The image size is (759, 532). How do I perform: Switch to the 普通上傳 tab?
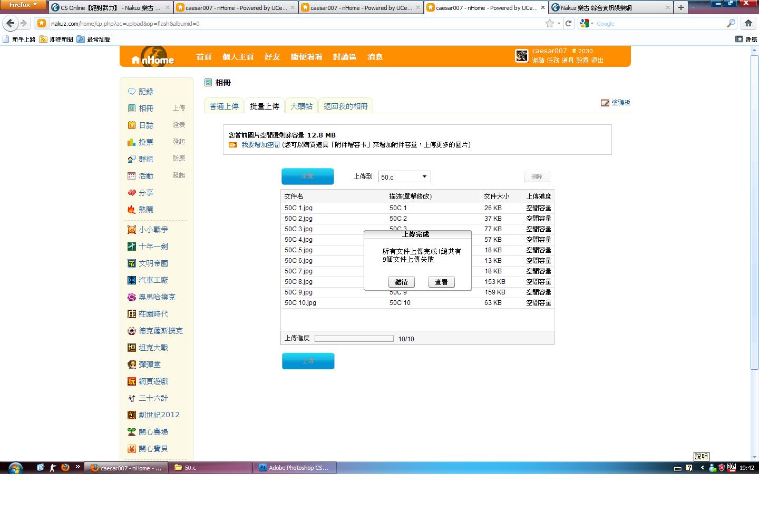pos(224,106)
